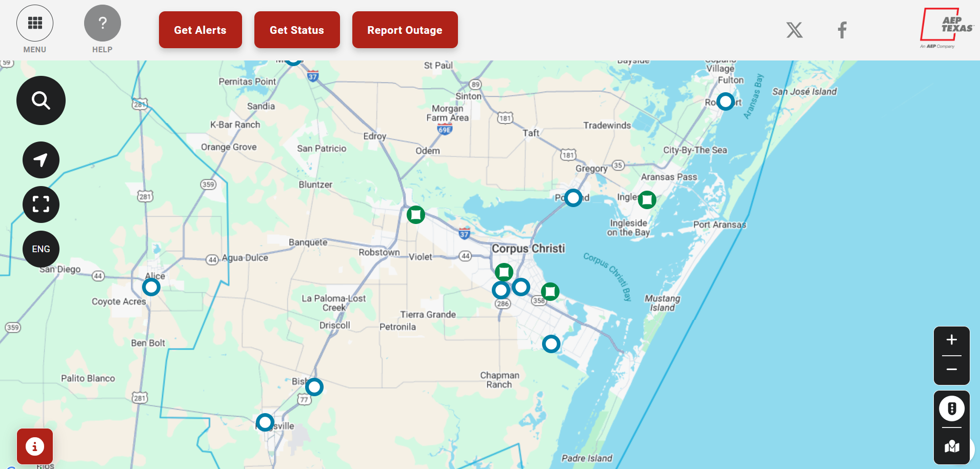Open the map legend info panel

click(34, 446)
